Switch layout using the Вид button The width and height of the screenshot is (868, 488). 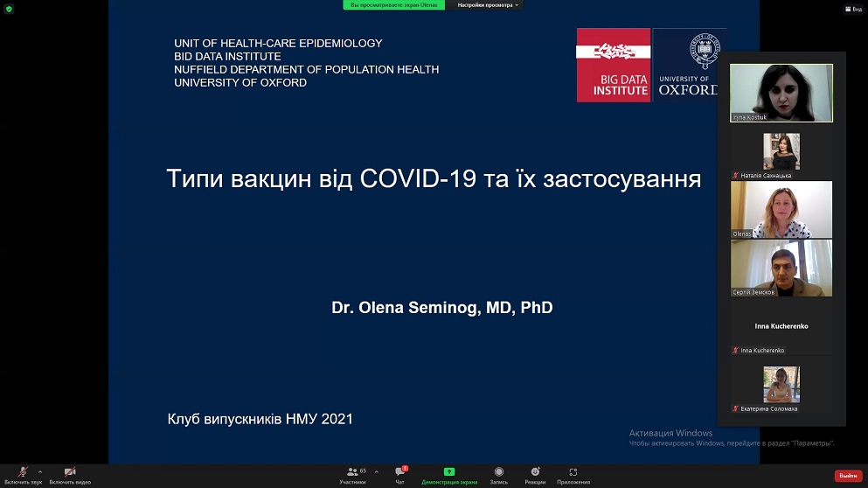[852, 9]
